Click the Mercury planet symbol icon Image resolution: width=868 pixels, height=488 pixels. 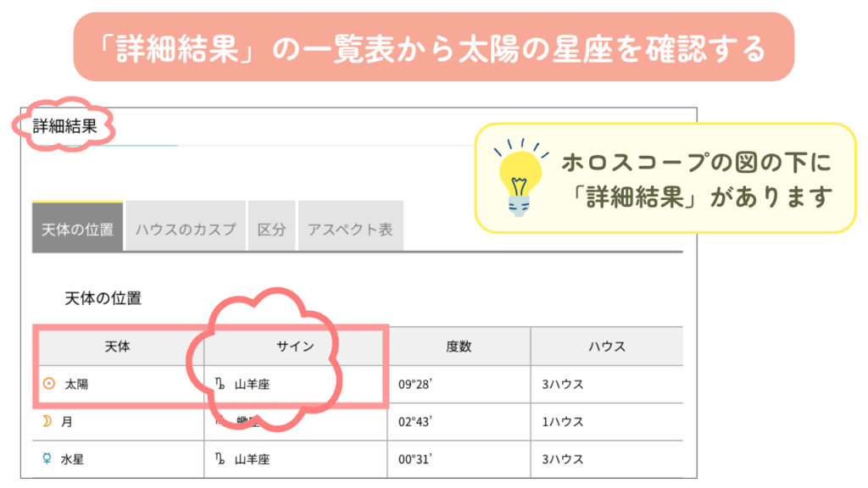(x=47, y=459)
